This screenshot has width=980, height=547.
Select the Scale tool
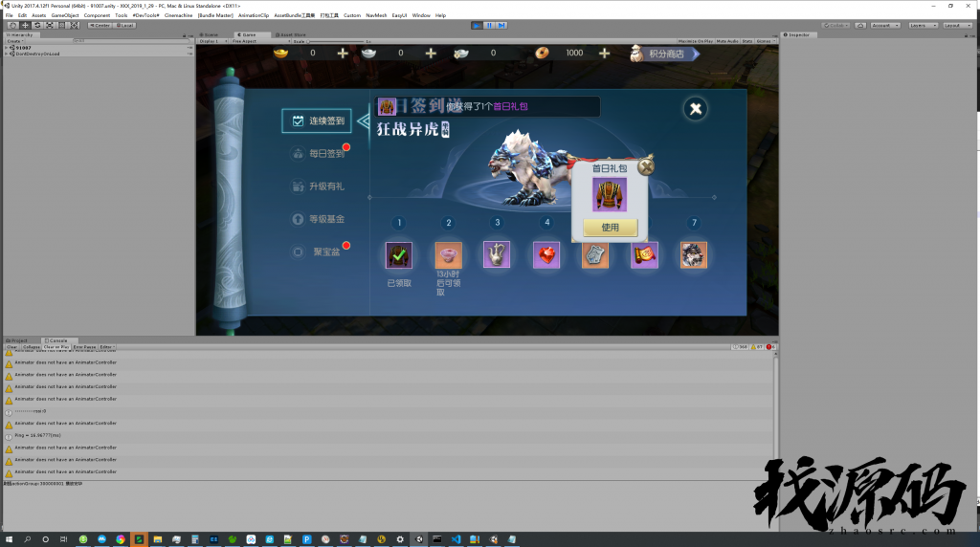click(x=50, y=25)
